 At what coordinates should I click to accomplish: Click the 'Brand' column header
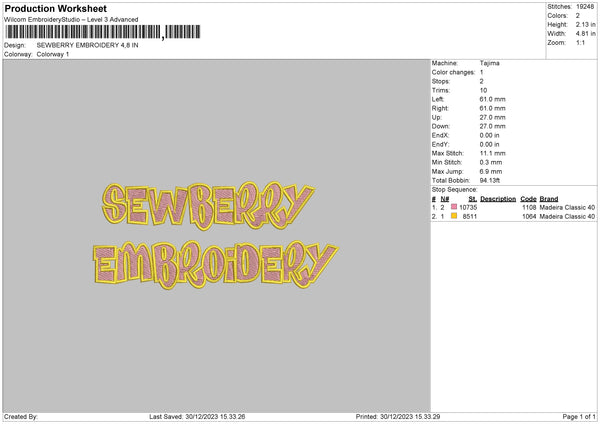(x=549, y=199)
